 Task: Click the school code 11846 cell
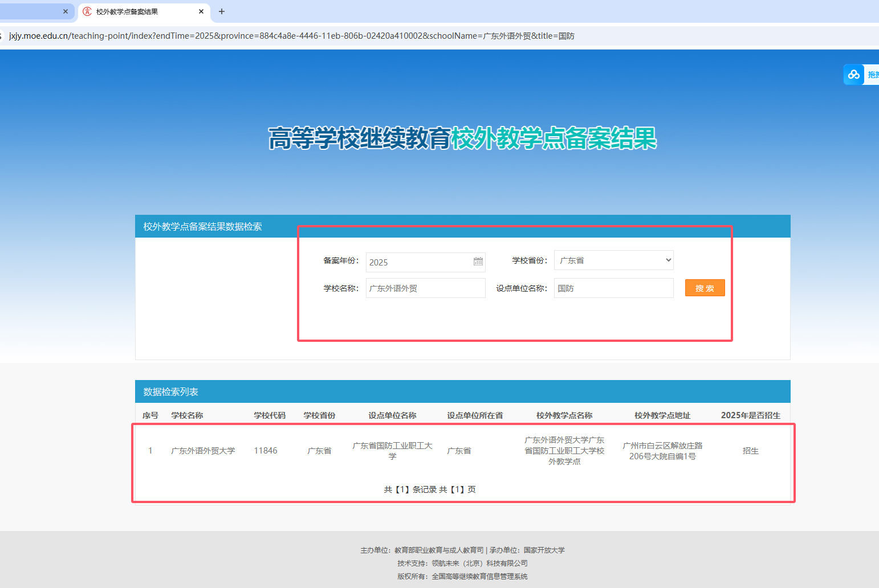coord(266,451)
